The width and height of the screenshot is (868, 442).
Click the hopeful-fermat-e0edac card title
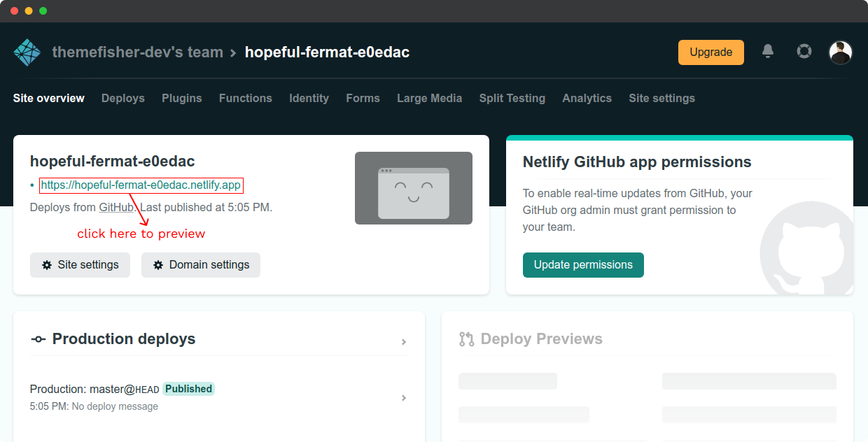pos(113,162)
